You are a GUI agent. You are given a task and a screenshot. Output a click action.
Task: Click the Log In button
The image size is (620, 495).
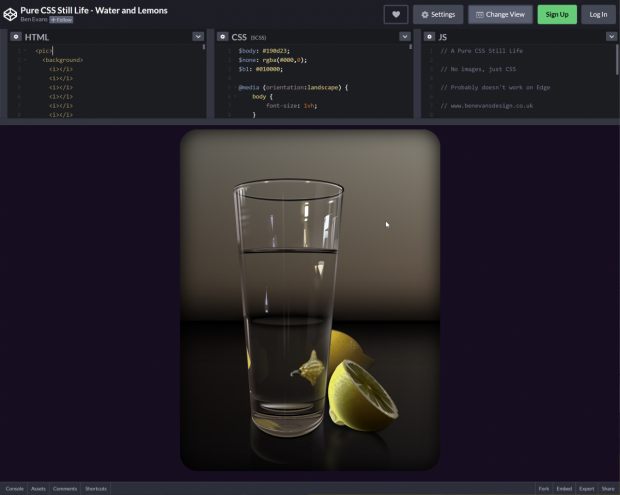click(x=598, y=14)
